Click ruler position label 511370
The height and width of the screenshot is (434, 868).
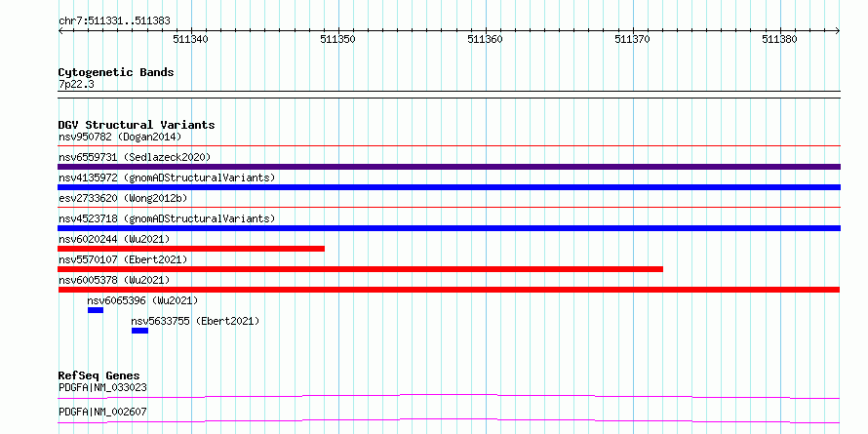[633, 39]
